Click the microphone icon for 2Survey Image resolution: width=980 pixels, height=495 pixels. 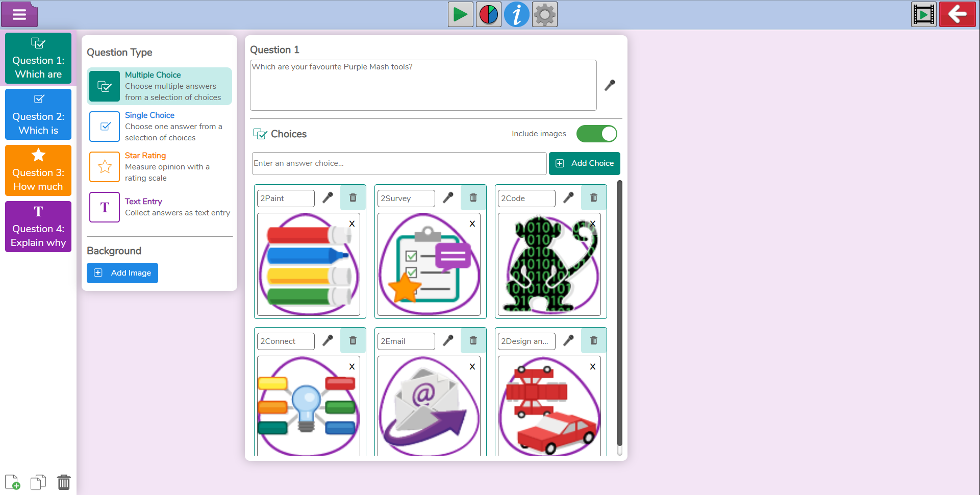[448, 197]
